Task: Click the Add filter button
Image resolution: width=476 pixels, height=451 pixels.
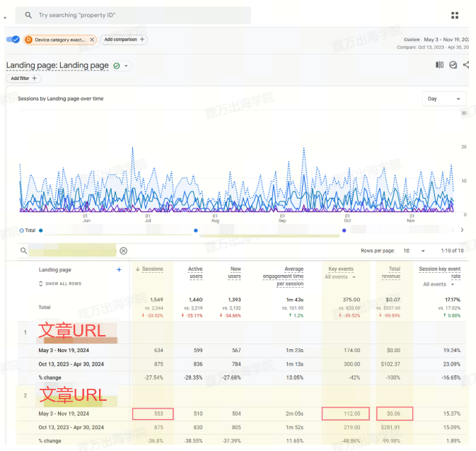Action: pyautogui.click(x=23, y=78)
